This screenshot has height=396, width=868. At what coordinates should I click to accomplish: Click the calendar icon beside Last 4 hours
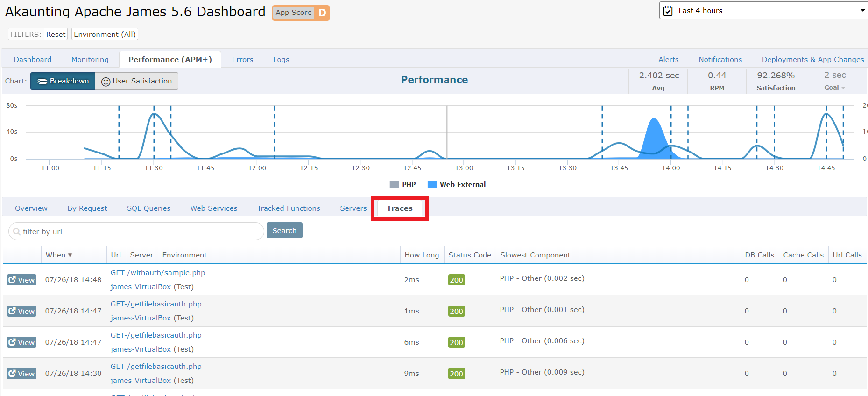click(x=668, y=11)
